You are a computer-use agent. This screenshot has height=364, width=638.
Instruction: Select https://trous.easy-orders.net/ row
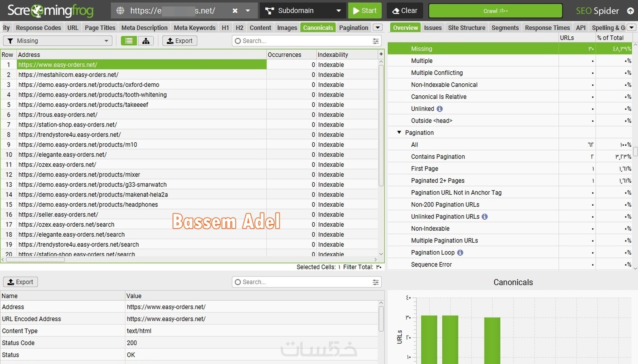click(189, 114)
